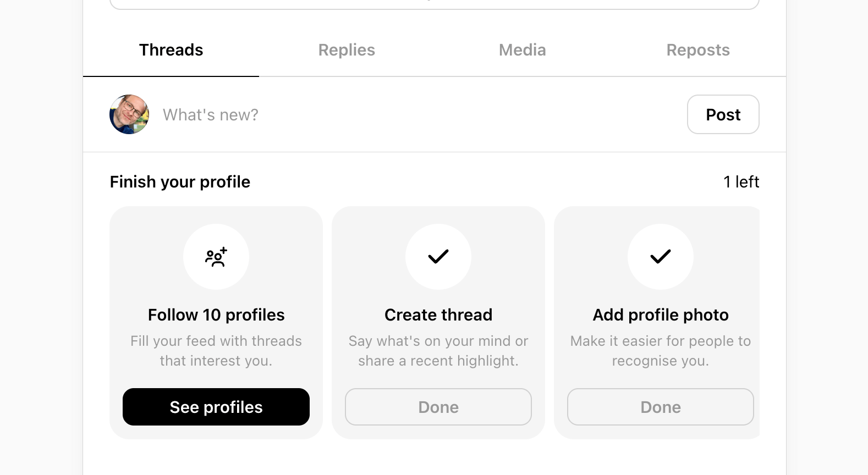This screenshot has height=475, width=868.
Task: Switch to the Threads tab
Action: [x=171, y=50]
